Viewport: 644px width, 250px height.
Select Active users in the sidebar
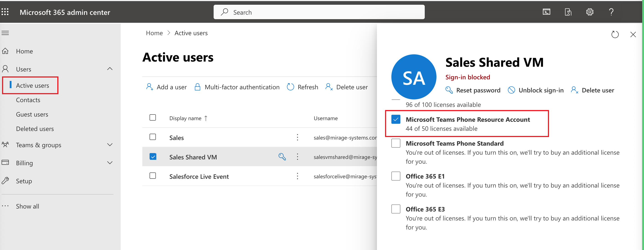[x=32, y=85]
